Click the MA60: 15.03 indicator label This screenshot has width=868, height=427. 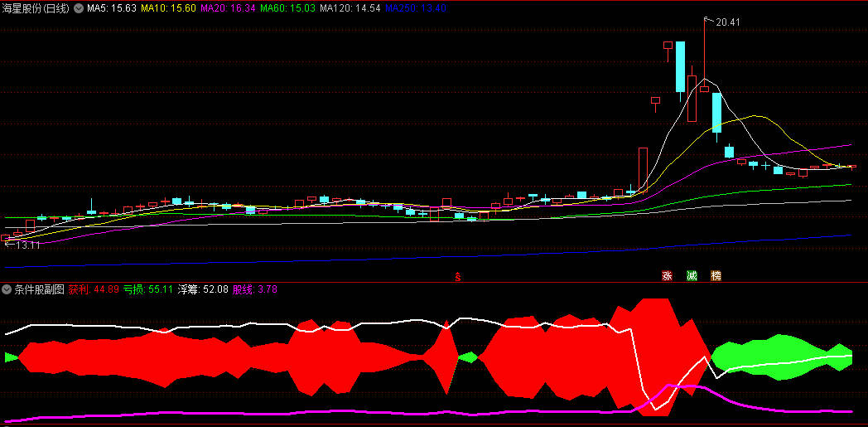pyautogui.click(x=288, y=8)
